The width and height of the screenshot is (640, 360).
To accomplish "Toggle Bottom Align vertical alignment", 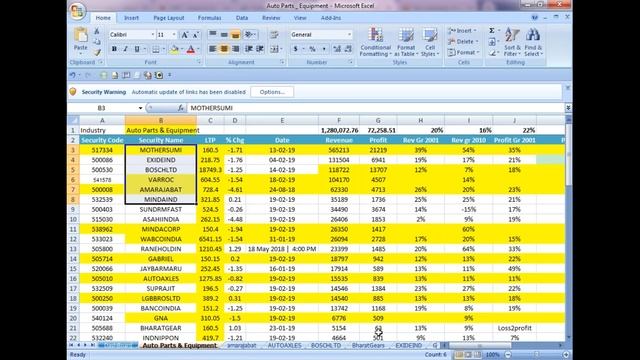I will pos(236,35).
